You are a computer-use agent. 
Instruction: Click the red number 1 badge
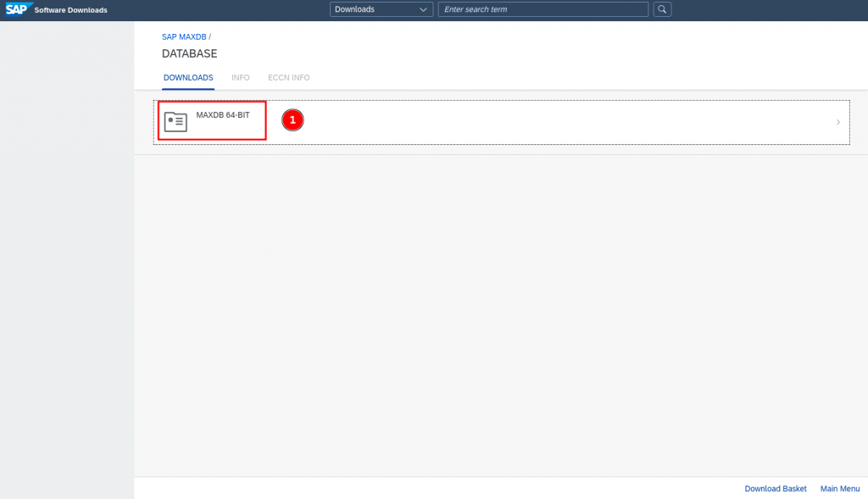(x=292, y=121)
